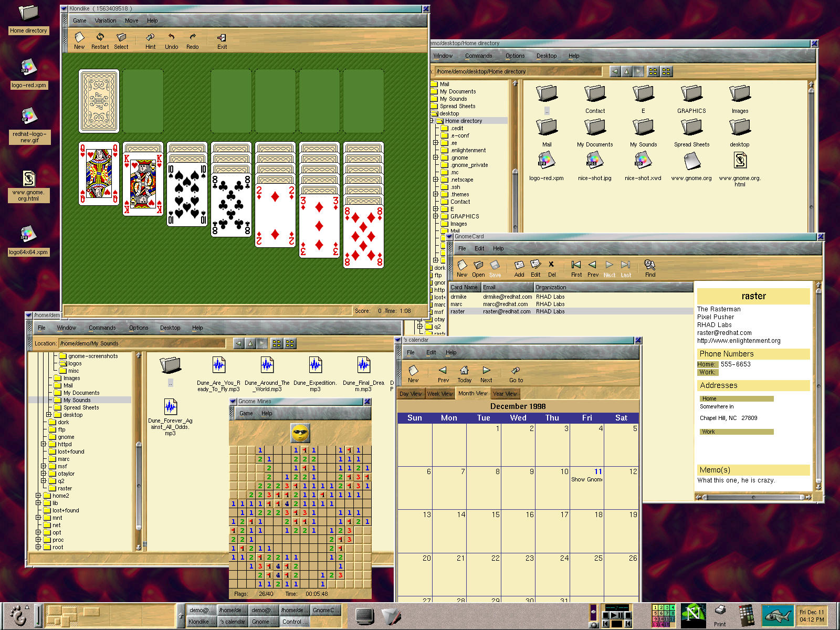Click Klondike button in taskbar
The height and width of the screenshot is (630, 840).
click(201, 622)
